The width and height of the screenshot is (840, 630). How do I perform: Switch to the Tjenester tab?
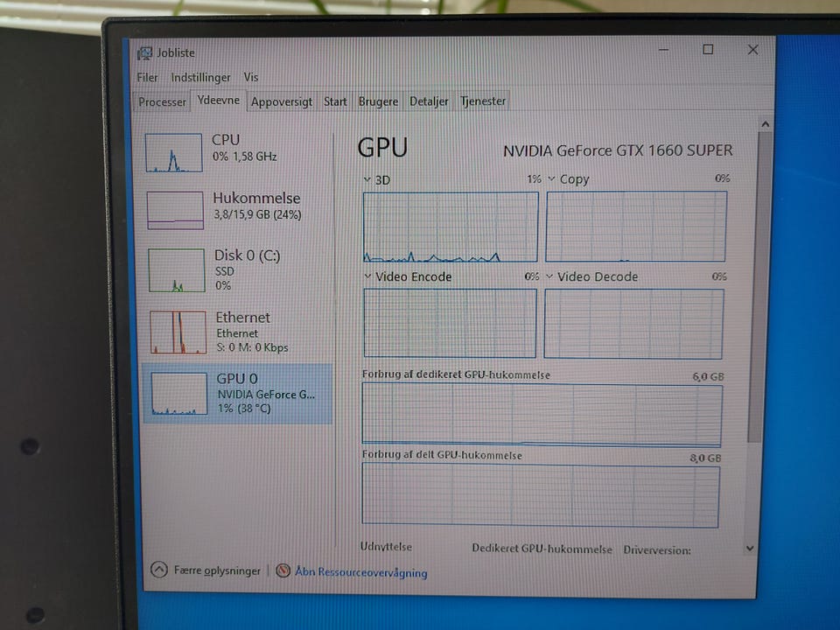(483, 101)
